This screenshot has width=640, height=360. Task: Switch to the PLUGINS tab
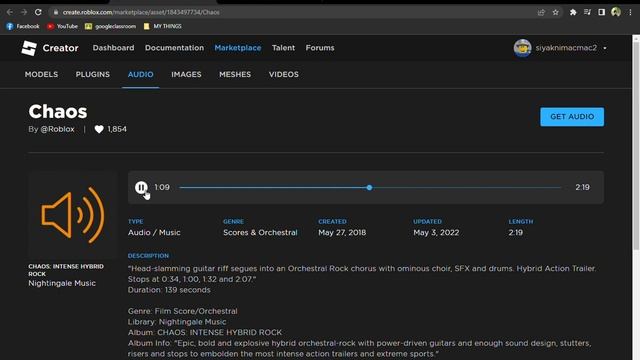[93, 74]
